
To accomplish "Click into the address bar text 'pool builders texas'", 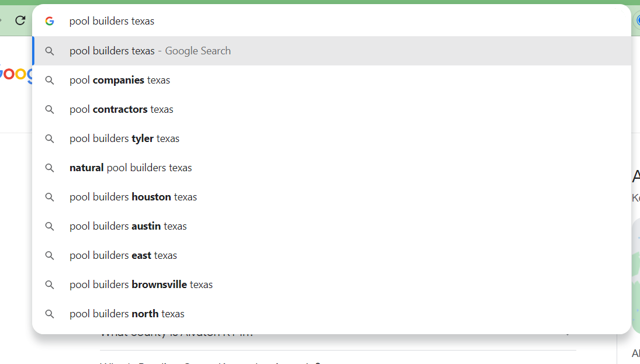I will 112,21.
